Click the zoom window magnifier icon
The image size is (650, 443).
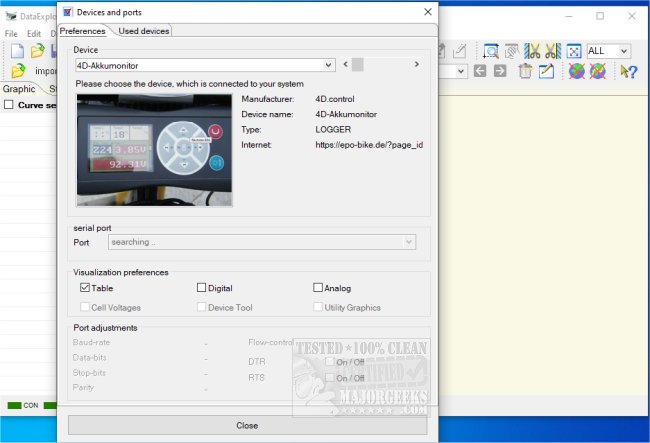point(491,51)
